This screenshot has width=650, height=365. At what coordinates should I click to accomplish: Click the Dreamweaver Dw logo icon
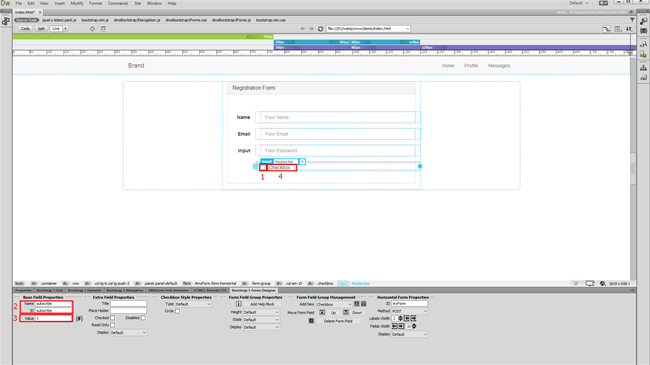[5, 3]
